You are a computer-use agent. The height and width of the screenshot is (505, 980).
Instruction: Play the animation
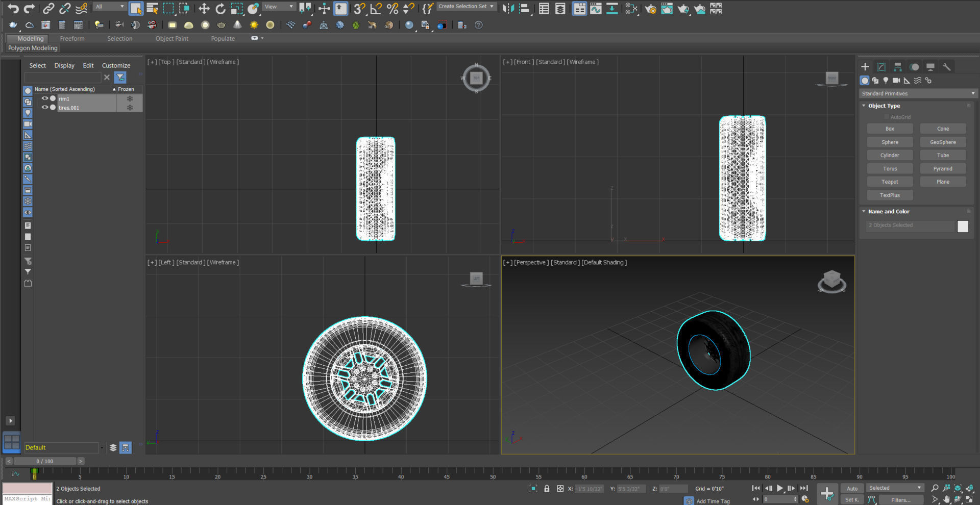click(x=780, y=488)
